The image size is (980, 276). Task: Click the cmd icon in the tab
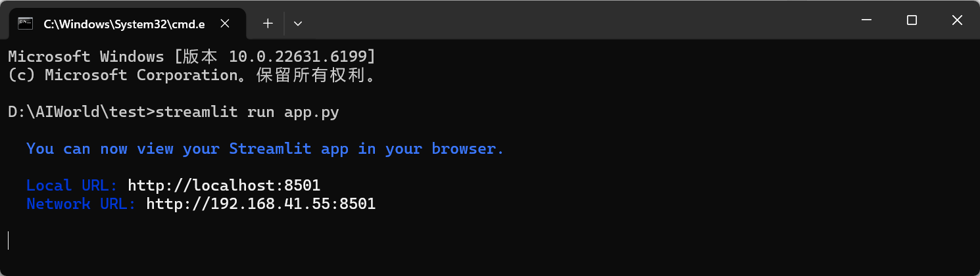tap(26, 24)
